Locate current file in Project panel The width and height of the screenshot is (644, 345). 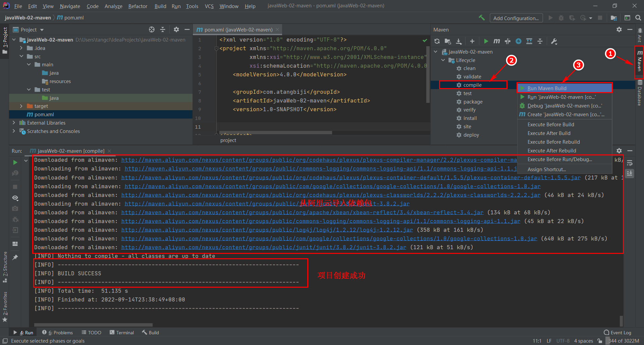(x=152, y=29)
